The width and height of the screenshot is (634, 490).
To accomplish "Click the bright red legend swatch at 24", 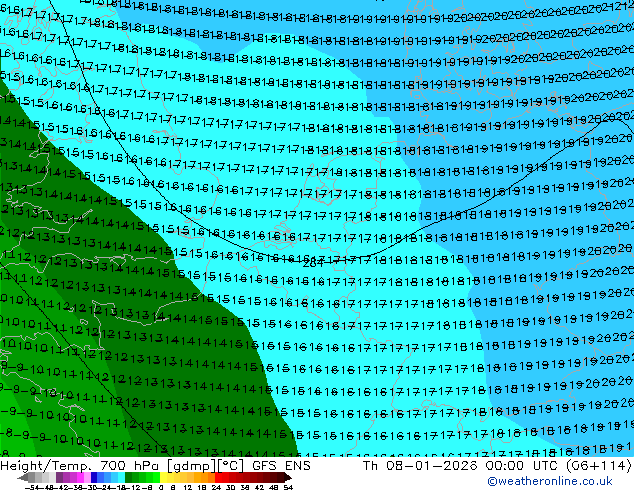I will (218, 477).
